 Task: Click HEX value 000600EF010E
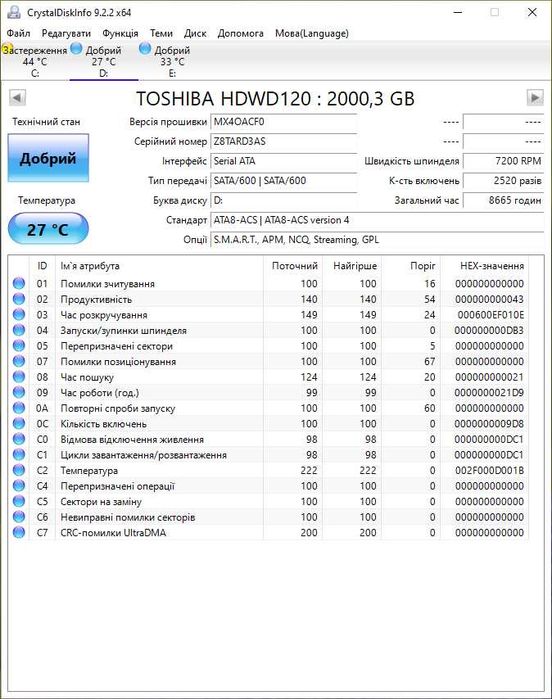(x=490, y=315)
